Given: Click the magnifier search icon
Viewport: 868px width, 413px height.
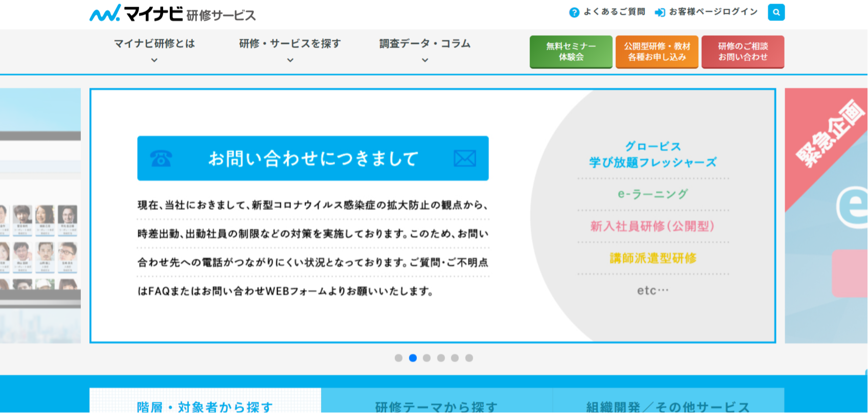Looking at the screenshot, I should tap(776, 12).
